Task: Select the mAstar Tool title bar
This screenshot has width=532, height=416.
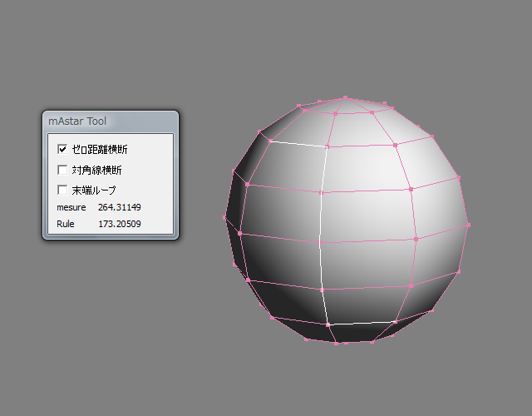Action: pyautogui.click(x=111, y=121)
